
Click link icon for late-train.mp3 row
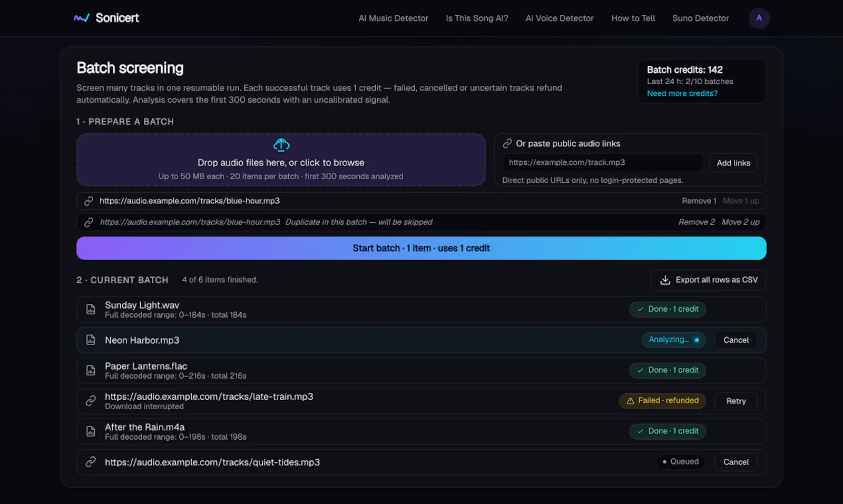point(91,401)
